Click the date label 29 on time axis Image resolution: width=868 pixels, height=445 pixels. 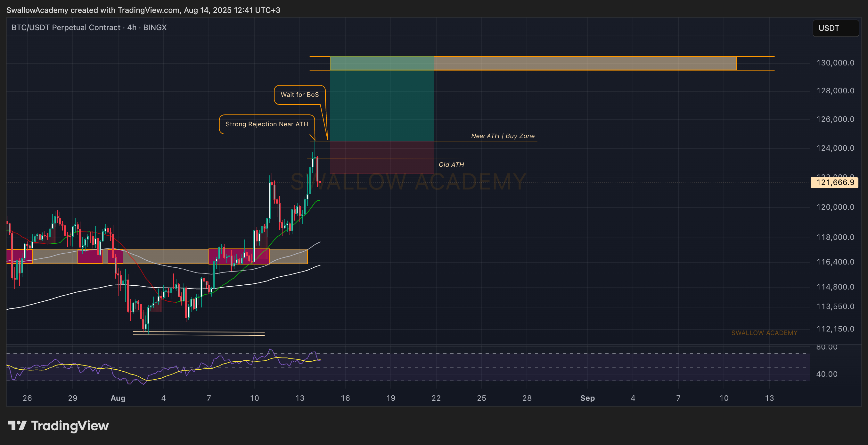click(73, 398)
